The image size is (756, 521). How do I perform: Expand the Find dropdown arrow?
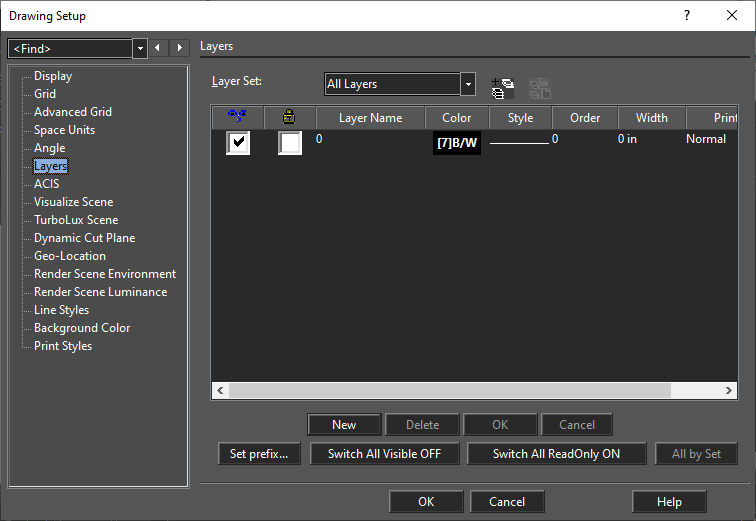coord(140,48)
